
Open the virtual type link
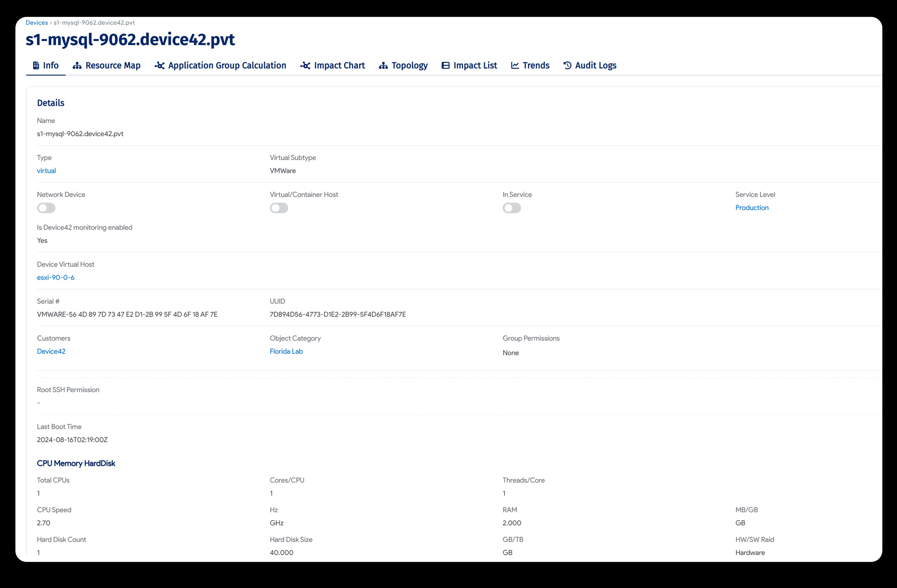[46, 171]
